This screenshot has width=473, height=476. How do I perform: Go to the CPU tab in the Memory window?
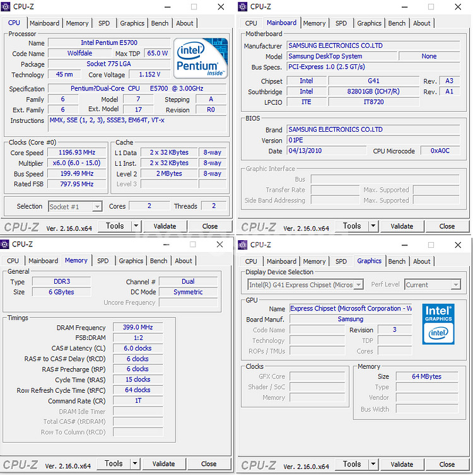point(13,261)
